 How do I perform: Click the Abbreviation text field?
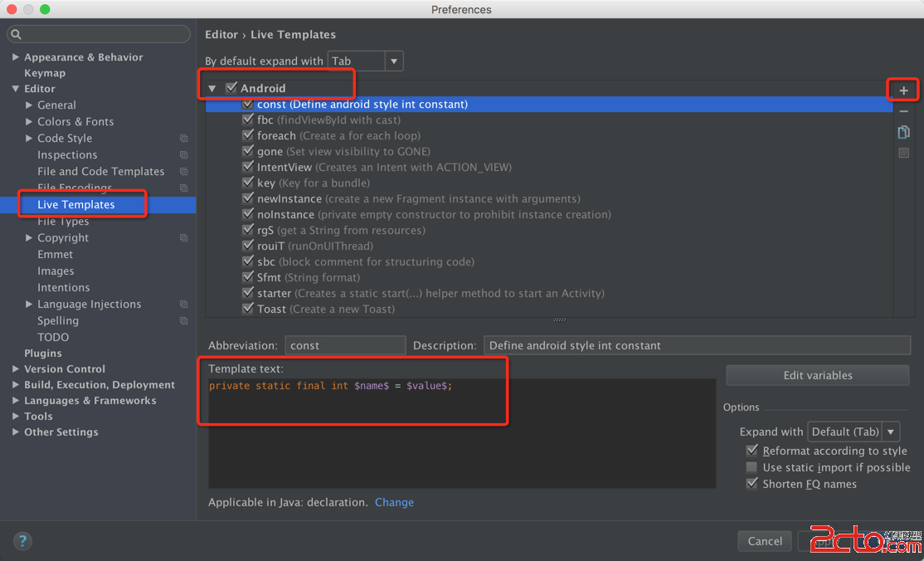[x=345, y=345]
